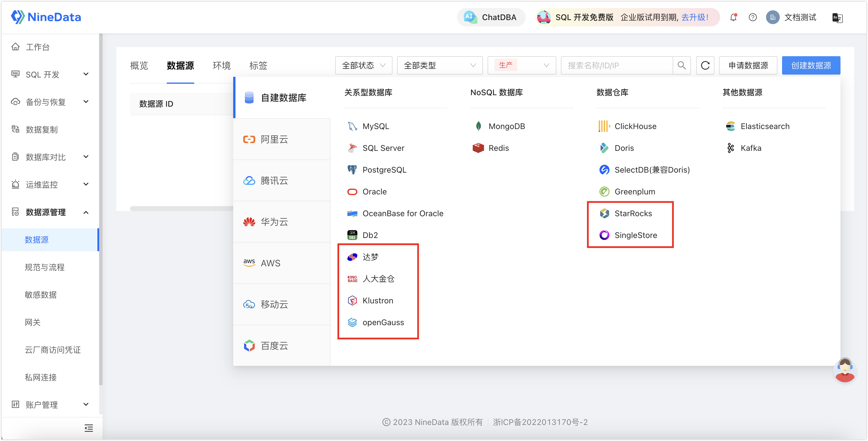Select the 移动云 provider tab

tap(282, 304)
